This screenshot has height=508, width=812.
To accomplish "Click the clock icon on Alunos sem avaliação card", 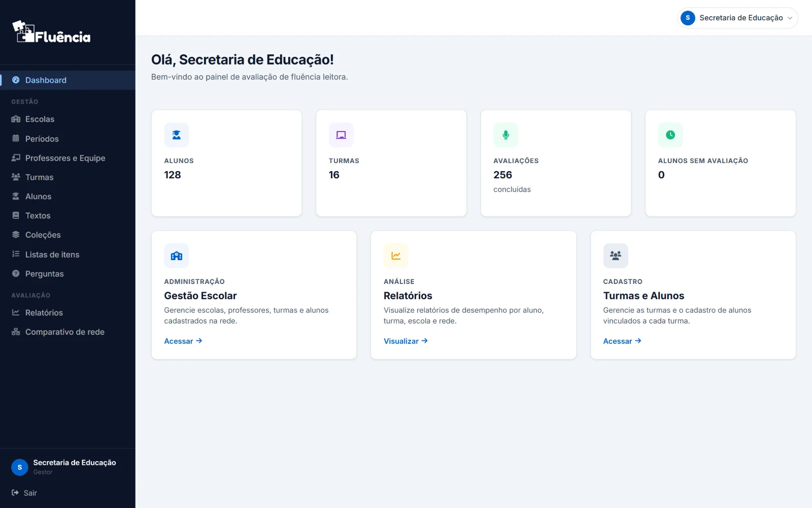I will 670,135.
